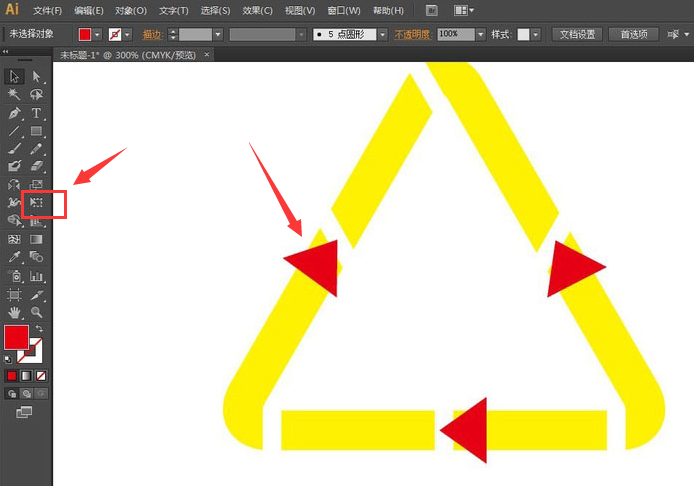Select the Shape Builder tool
The image size is (694, 486).
[x=14, y=220]
